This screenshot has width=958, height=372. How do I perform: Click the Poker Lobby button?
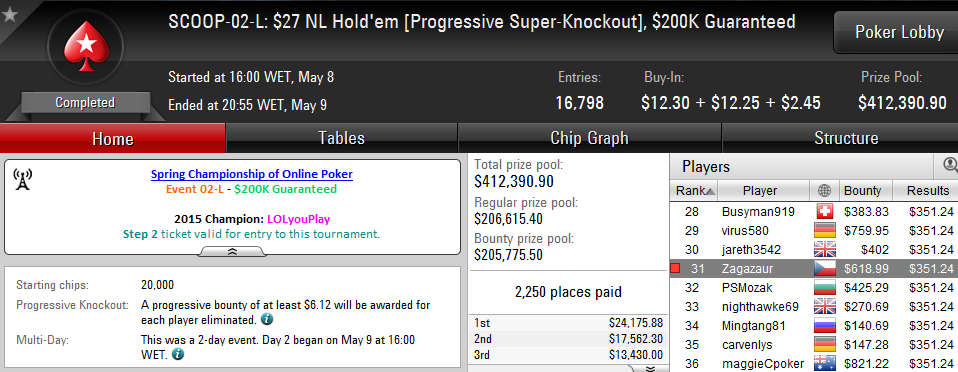click(x=899, y=32)
